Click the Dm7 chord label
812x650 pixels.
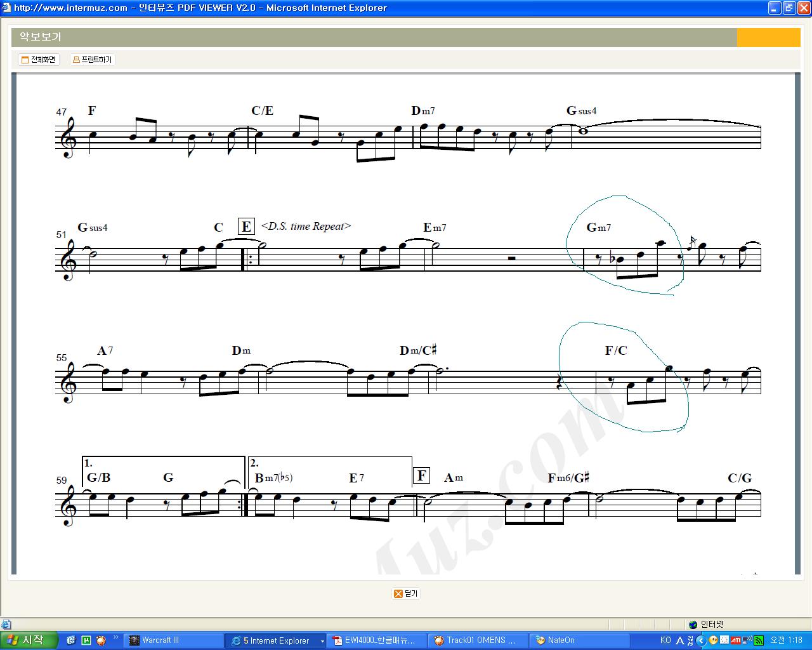423,111
